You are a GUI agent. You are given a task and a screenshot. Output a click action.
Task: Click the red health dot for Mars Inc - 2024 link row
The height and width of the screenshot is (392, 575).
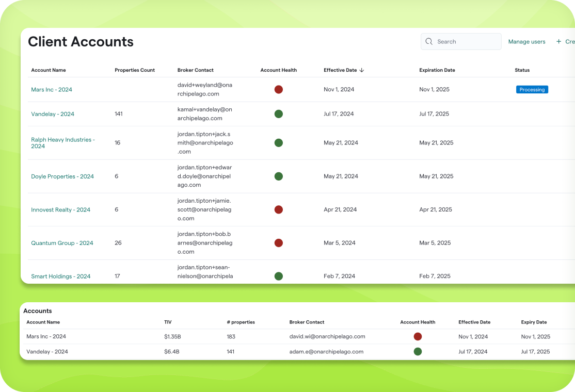(x=279, y=89)
